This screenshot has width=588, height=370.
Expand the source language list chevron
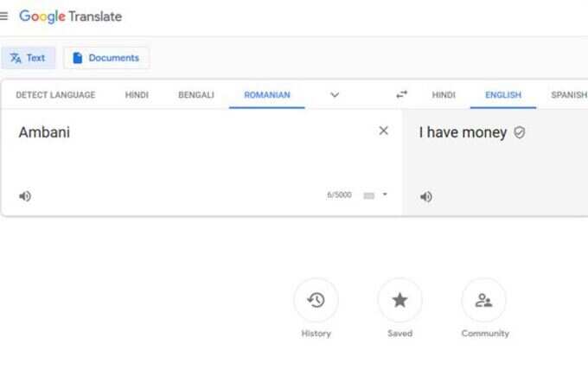pyautogui.click(x=335, y=95)
